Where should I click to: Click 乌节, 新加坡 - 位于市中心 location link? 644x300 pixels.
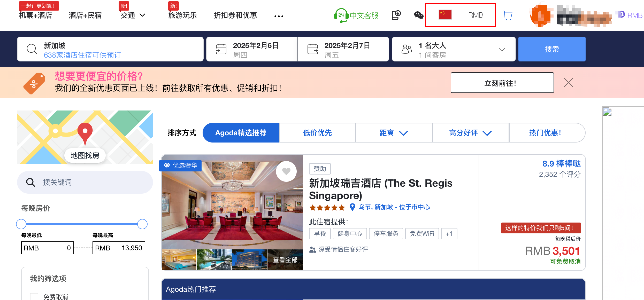394,207
